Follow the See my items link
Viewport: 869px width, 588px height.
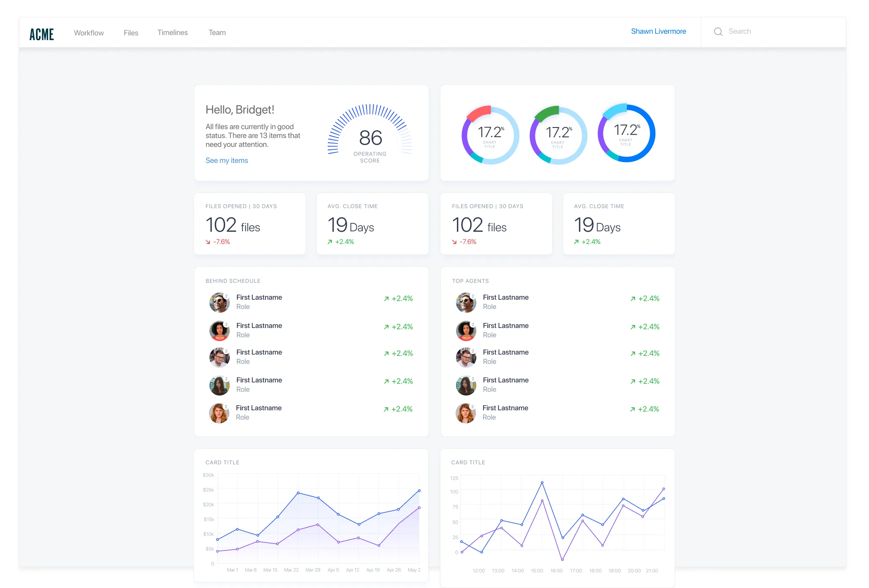pos(227,160)
